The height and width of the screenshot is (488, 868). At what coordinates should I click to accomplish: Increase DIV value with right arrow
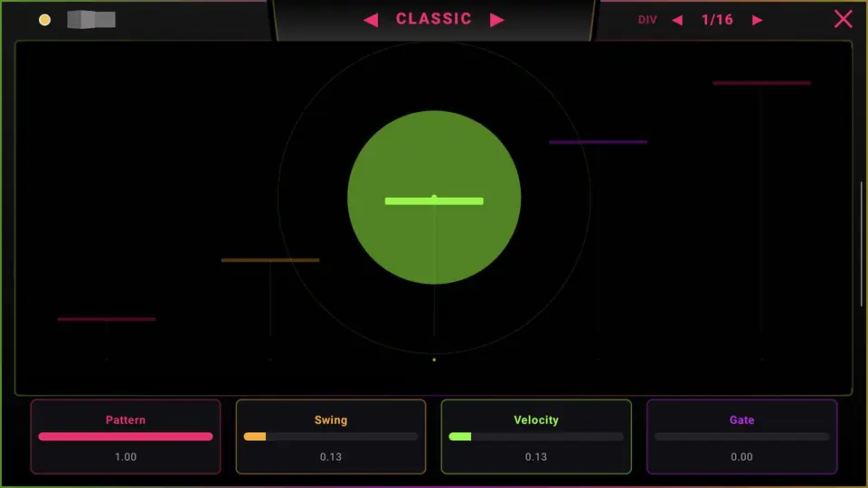click(758, 21)
